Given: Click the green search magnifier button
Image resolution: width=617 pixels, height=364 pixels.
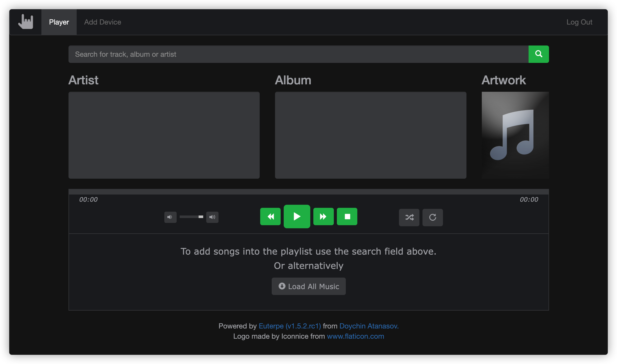Looking at the screenshot, I should 538,54.
